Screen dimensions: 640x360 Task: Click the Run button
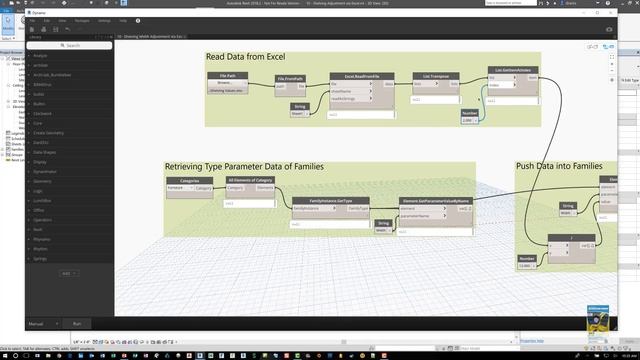[77, 324]
